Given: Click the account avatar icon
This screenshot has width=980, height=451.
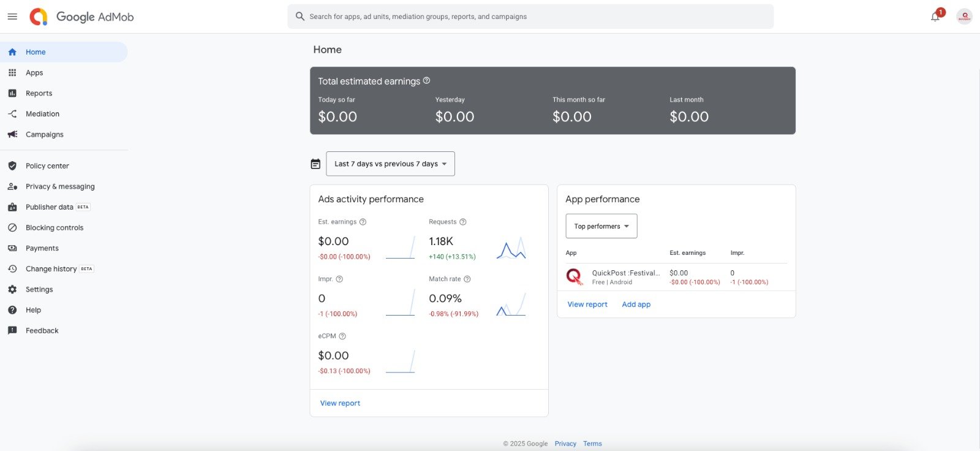Looking at the screenshot, I should (x=964, y=17).
